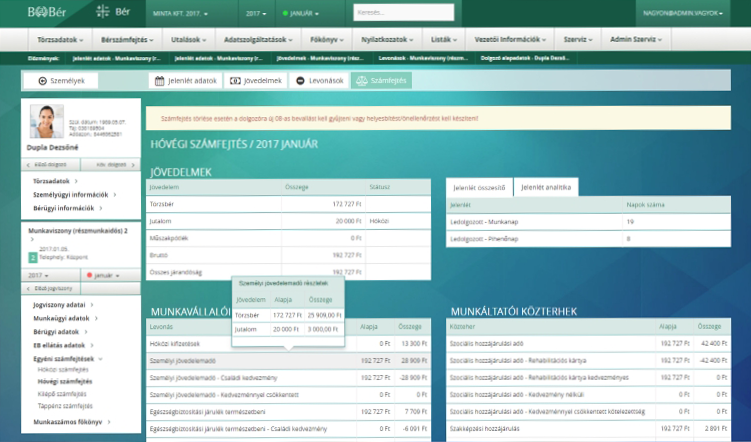The width and height of the screenshot is (751, 442).
Task: Open Hóvégi számfejtés
Action: 65,382
